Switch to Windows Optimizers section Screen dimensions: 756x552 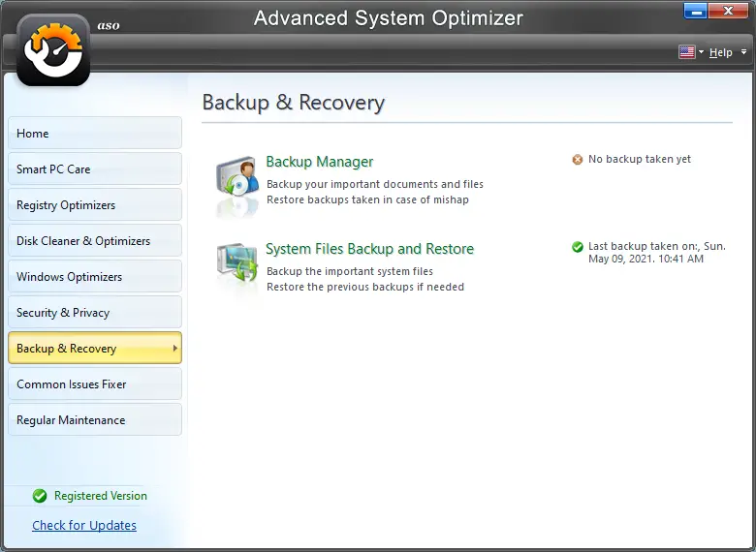pos(95,276)
